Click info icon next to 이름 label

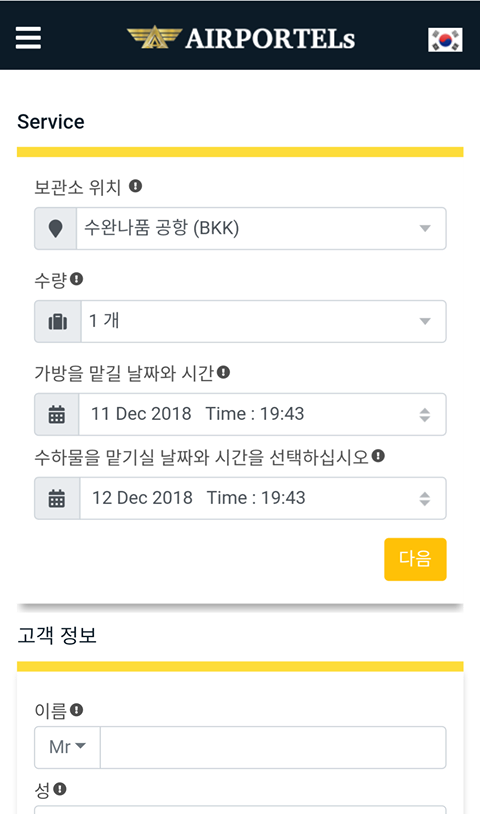[x=76, y=710]
